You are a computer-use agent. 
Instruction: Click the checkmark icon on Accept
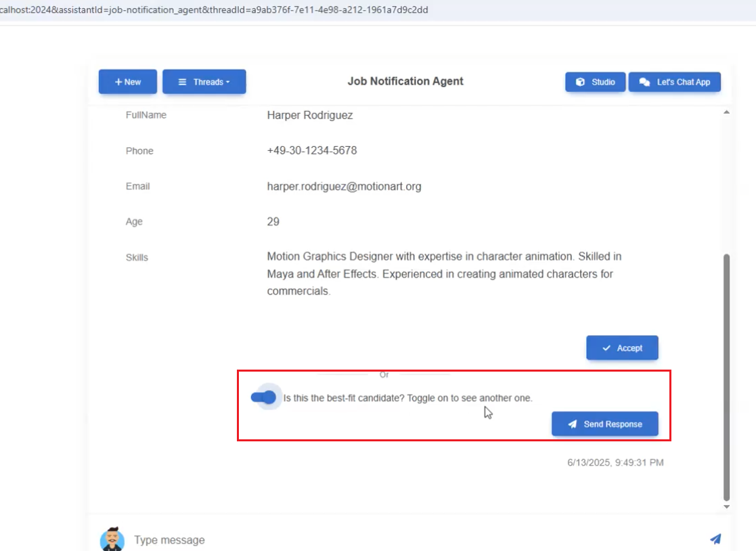pyautogui.click(x=606, y=348)
